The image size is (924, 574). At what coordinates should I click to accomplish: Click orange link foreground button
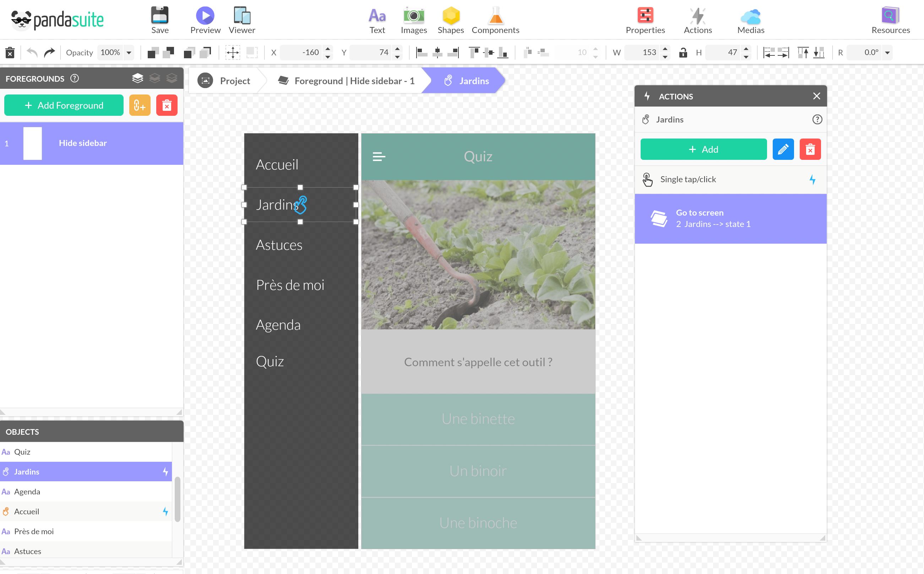pos(140,105)
